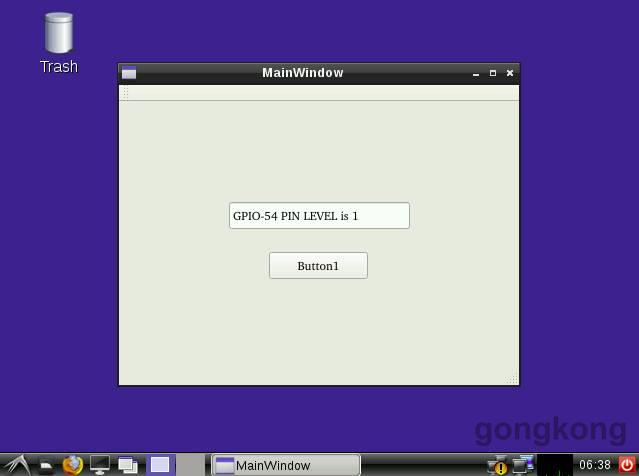Viewport: 639px width, 476px height.
Task: Maximize the MainWindow window
Action: 493,73
